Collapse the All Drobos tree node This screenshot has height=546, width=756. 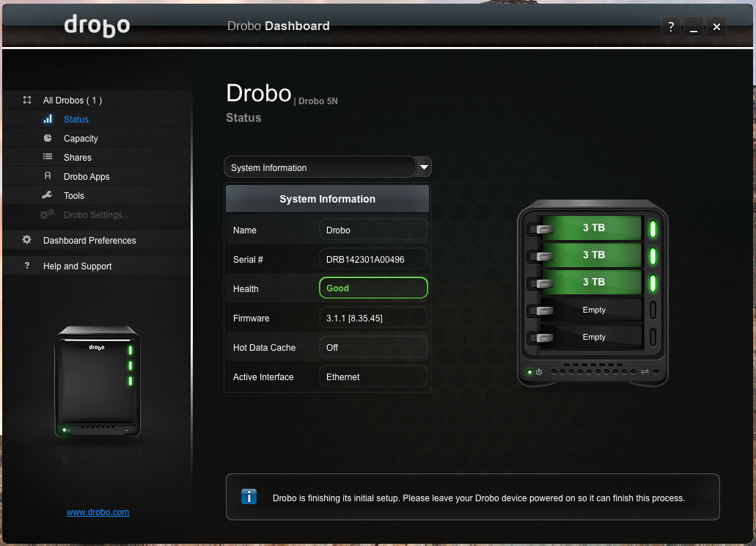[x=27, y=100]
